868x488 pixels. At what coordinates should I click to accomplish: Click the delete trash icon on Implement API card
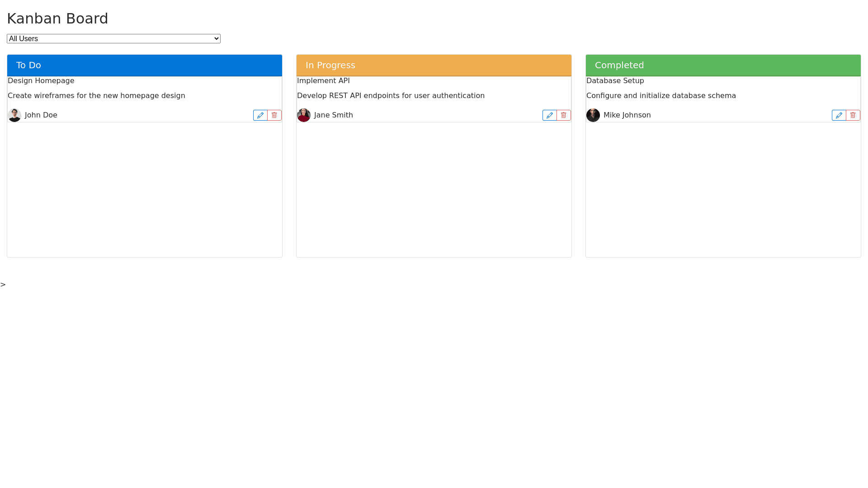[x=563, y=115]
